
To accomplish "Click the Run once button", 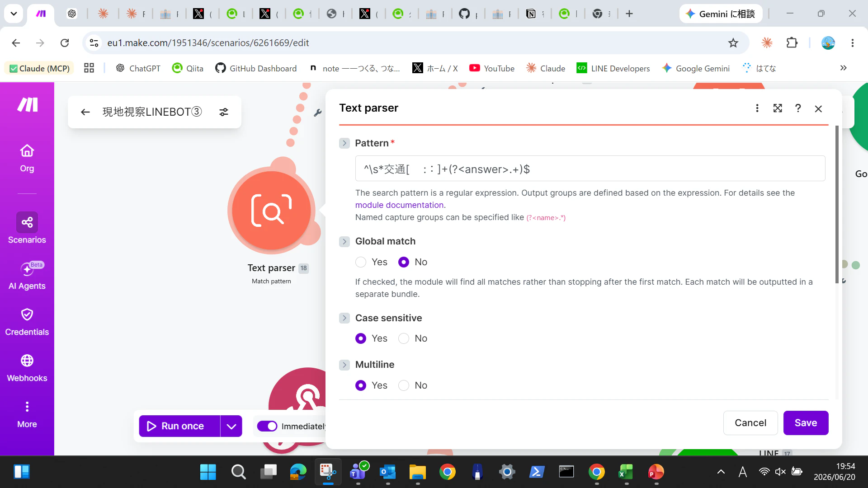I will pos(179,426).
